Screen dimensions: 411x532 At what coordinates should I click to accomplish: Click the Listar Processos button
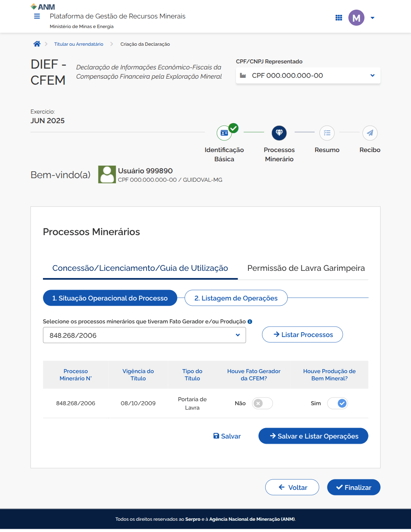[302, 335]
